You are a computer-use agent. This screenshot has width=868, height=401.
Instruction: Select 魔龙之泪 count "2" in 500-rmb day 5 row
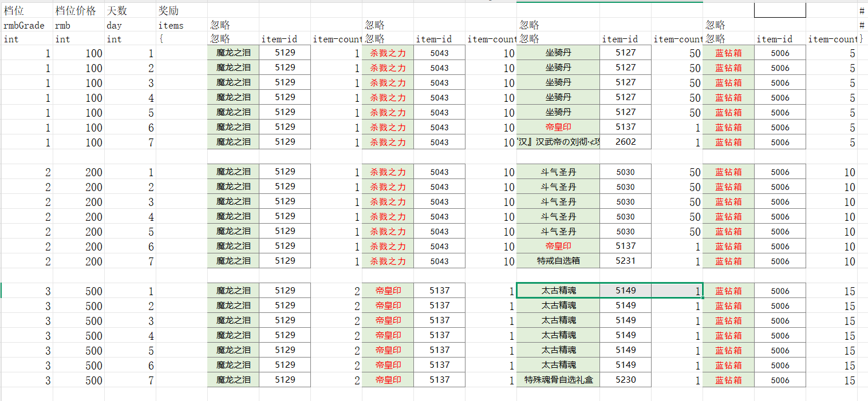pos(336,350)
